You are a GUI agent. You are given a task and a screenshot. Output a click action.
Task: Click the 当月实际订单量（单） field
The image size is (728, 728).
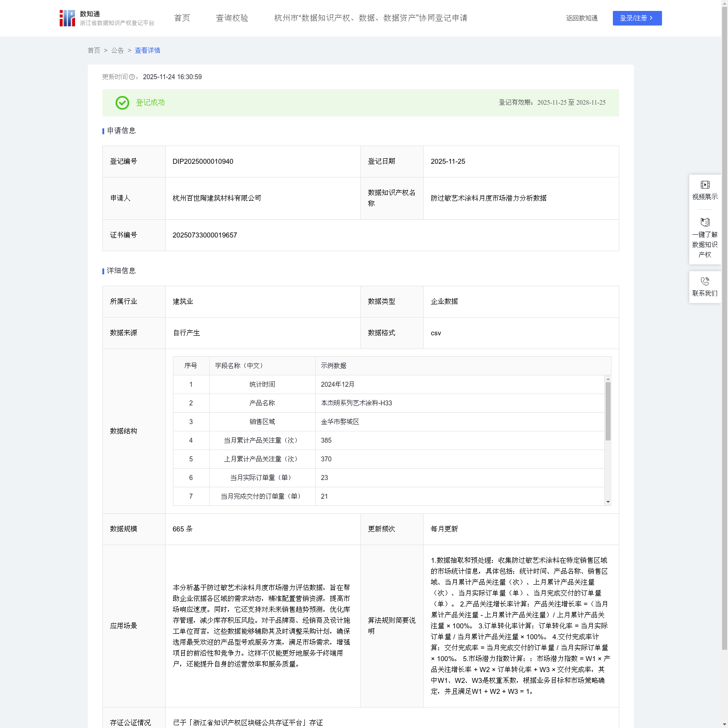(262, 478)
